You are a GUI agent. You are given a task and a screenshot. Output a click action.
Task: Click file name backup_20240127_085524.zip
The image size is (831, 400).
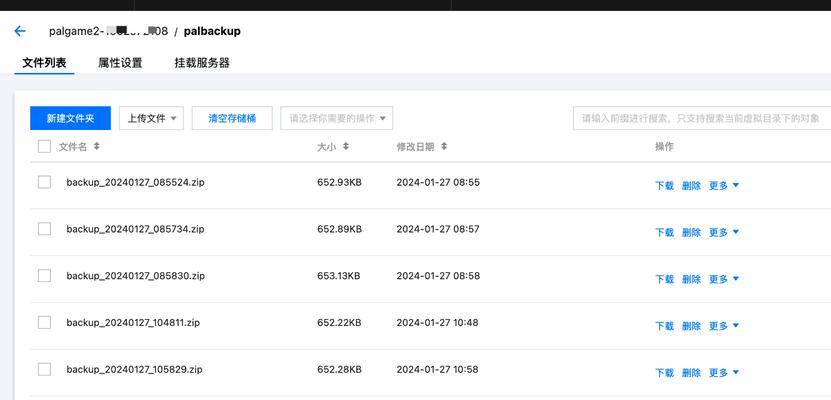click(x=136, y=182)
